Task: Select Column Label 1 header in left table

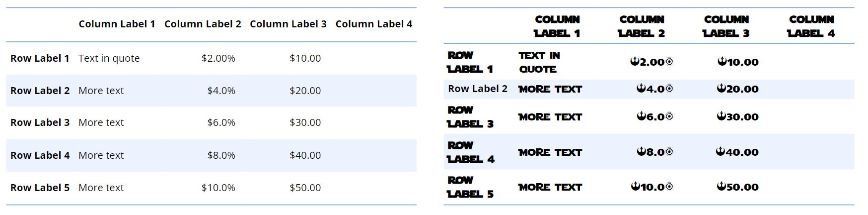Action: coord(117,24)
